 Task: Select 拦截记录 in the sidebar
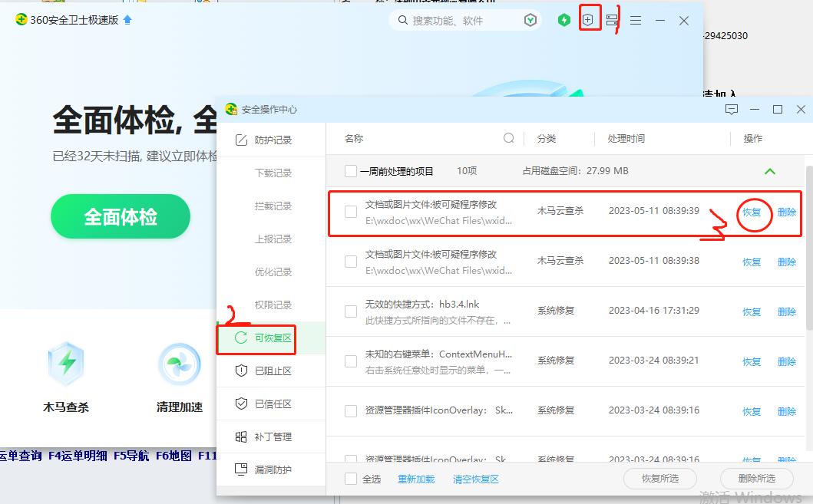pos(273,206)
